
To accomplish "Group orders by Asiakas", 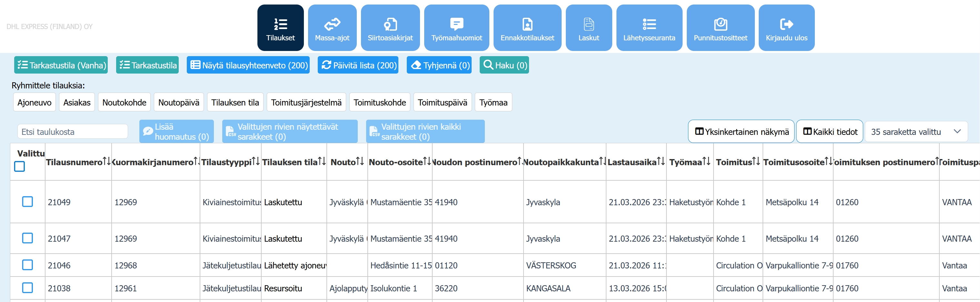I will pos(77,102).
